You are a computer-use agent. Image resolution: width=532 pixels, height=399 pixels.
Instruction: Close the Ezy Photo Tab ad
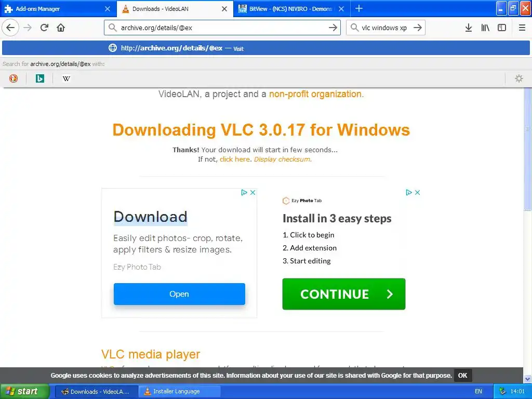[x=418, y=192]
